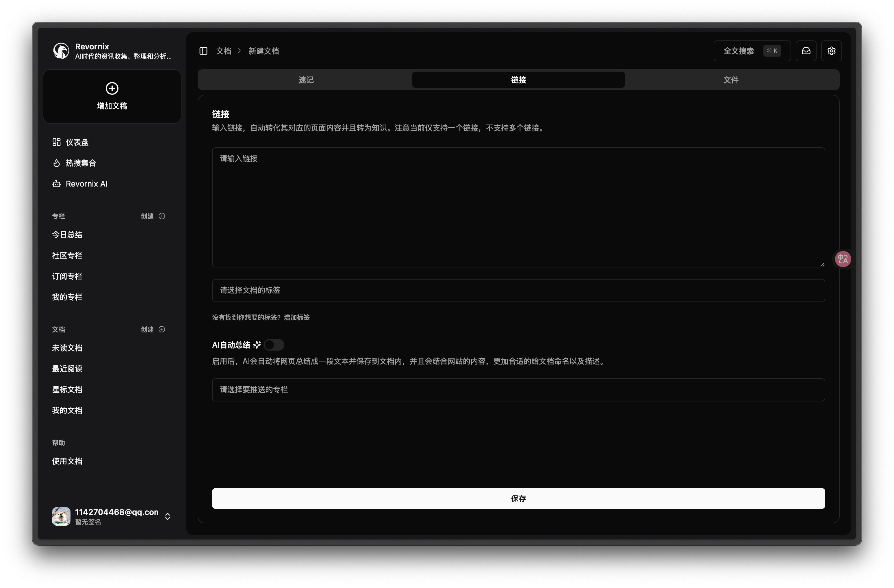Click the plus icon beside 文档 创建
This screenshot has width=894, height=588.
point(162,329)
